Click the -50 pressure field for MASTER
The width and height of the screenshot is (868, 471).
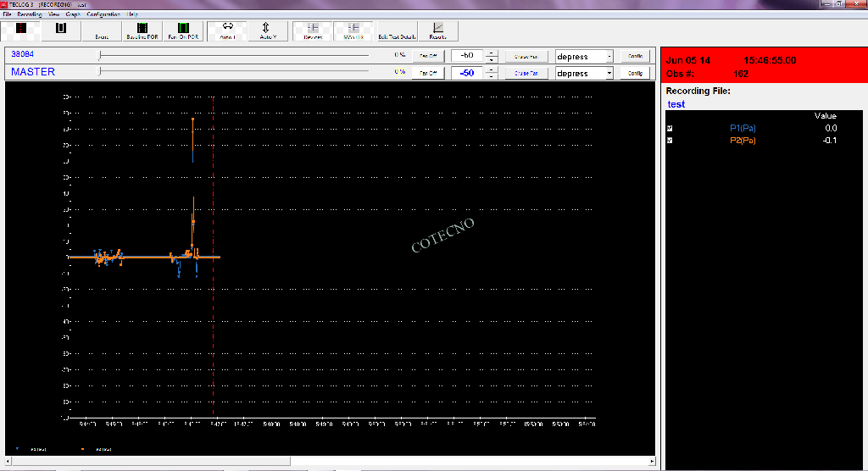tap(466, 74)
